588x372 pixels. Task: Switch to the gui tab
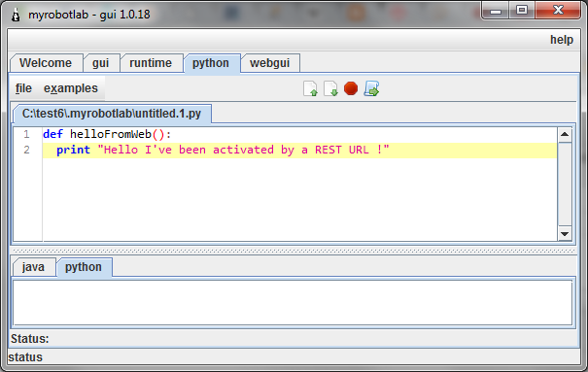coord(101,63)
